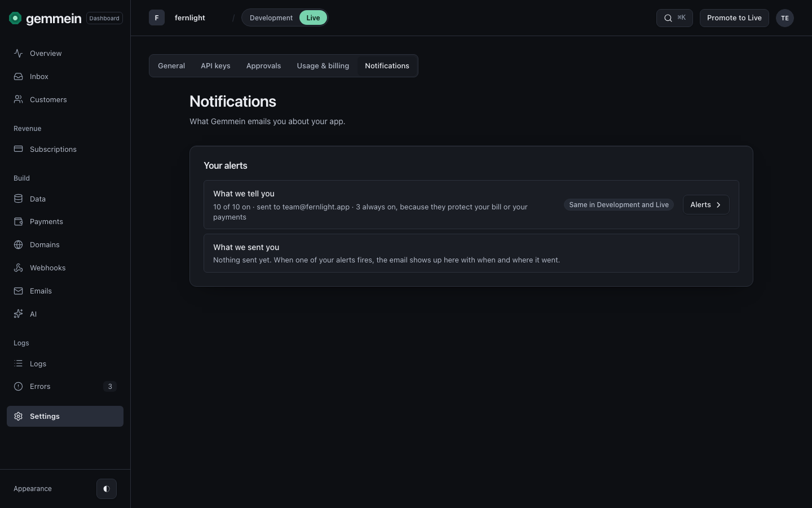Open the Usage & billing tab

coord(323,66)
